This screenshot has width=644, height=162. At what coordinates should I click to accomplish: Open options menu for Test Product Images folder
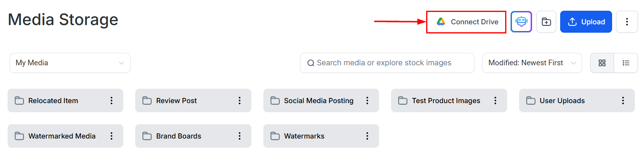[495, 101]
